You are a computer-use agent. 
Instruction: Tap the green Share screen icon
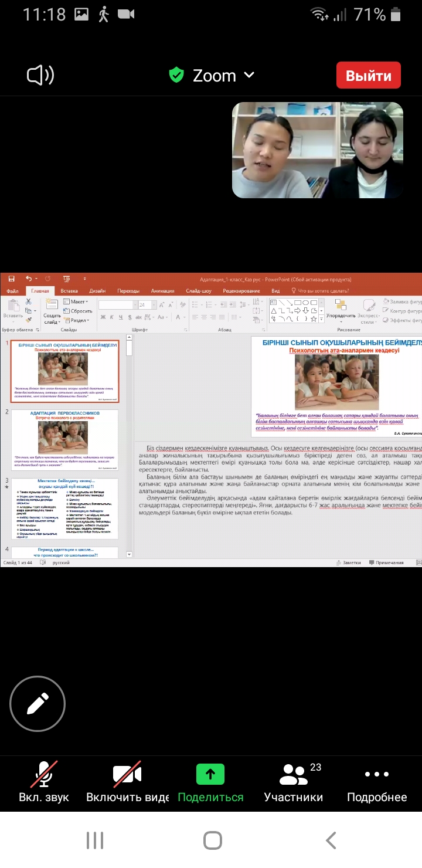pos(210,774)
